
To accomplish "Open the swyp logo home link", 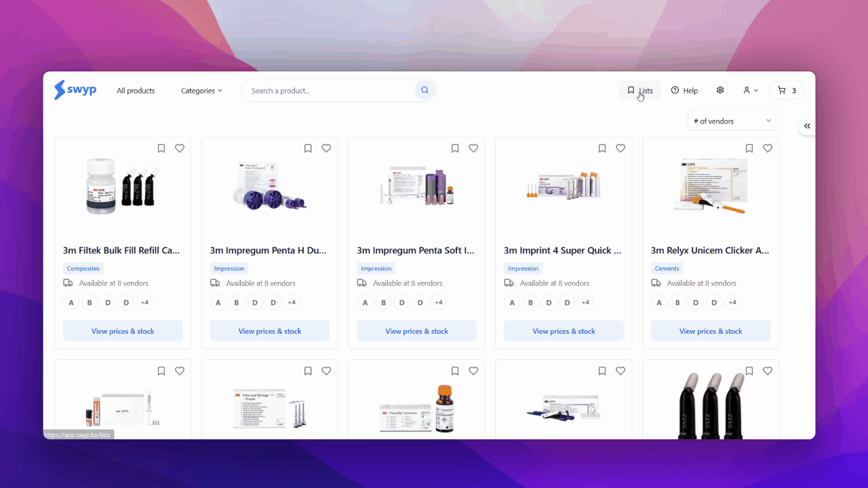I will [x=75, y=90].
